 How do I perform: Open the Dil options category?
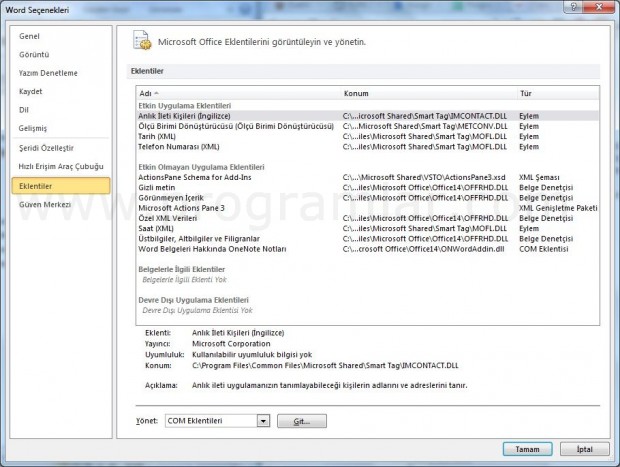tap(24, 110)
